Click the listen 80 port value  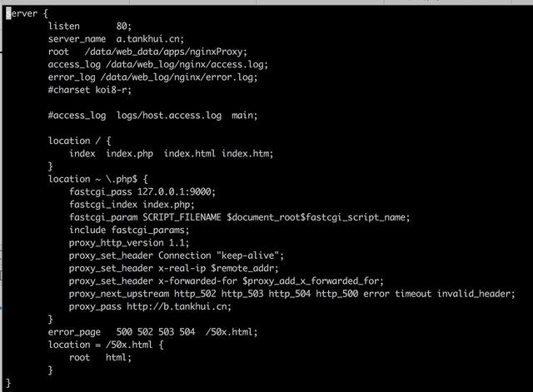pos(124,26)
